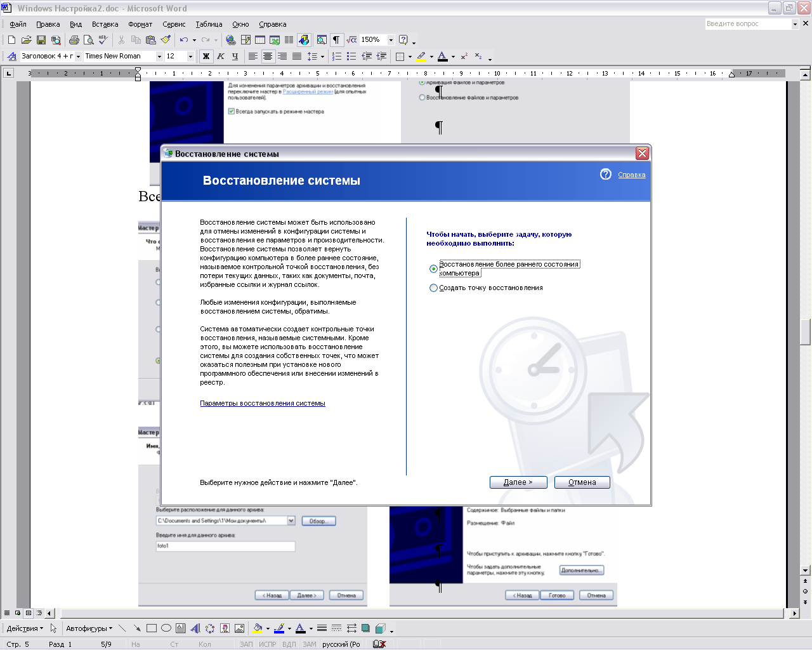Open Print Preview from standard toolbar
812x650 pixels.
coord(89,40)
